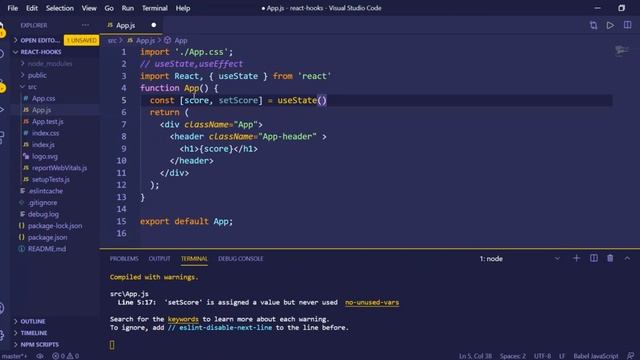
Task: Open the View menu
Action: [x=89, y=8]
